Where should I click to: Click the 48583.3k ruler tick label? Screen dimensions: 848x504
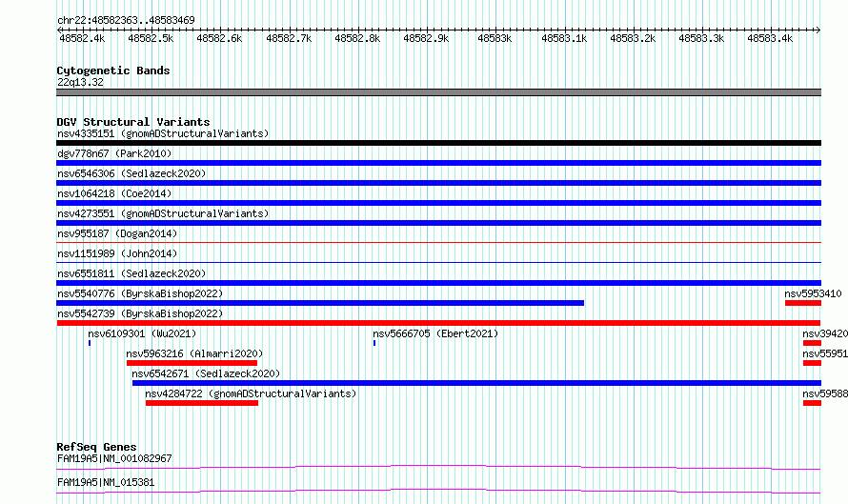click(x=701, y=38)
